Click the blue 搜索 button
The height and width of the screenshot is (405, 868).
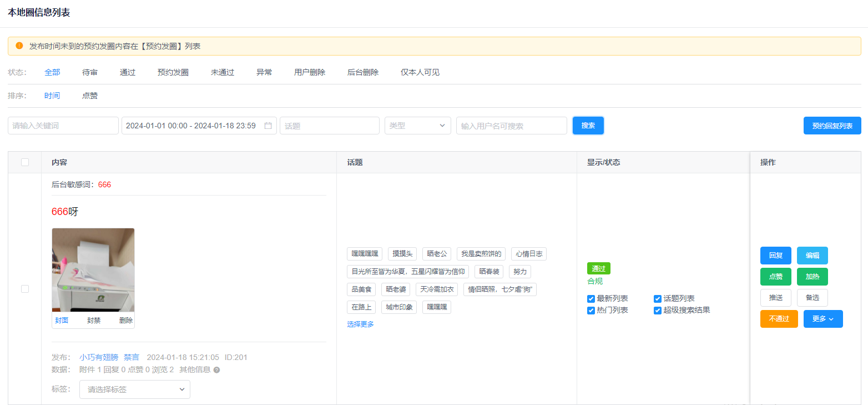click(588, 126)
